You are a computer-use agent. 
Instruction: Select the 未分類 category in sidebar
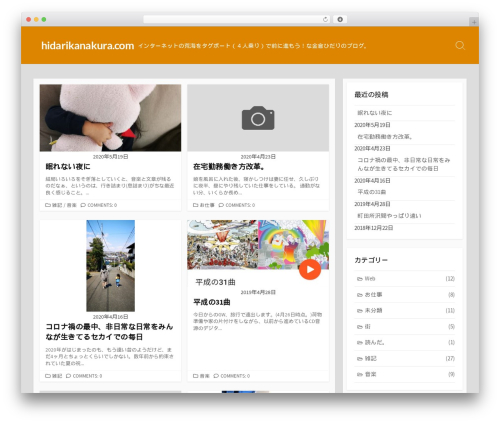tap(373, 310)
